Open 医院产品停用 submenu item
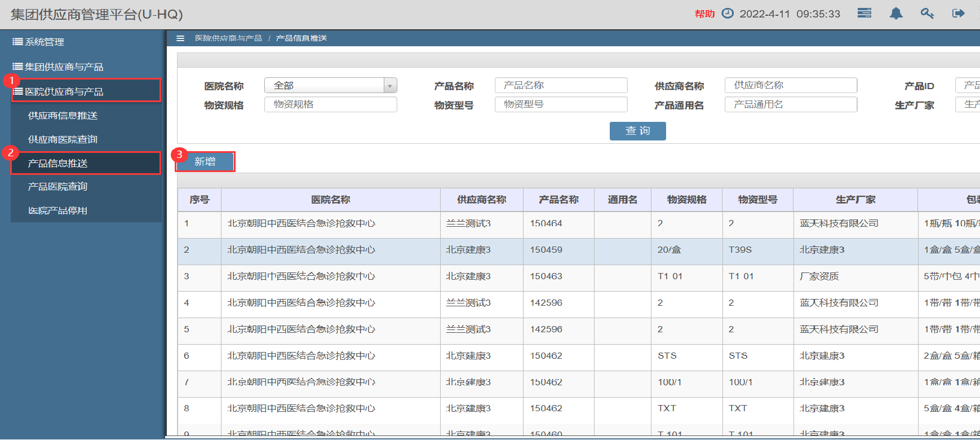Viewport: 980px width, 440px height. click(57, 210)
